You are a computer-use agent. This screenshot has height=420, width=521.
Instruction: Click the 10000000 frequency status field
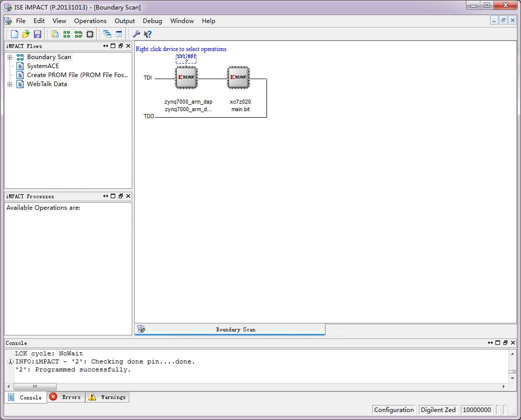click(477, 409)
